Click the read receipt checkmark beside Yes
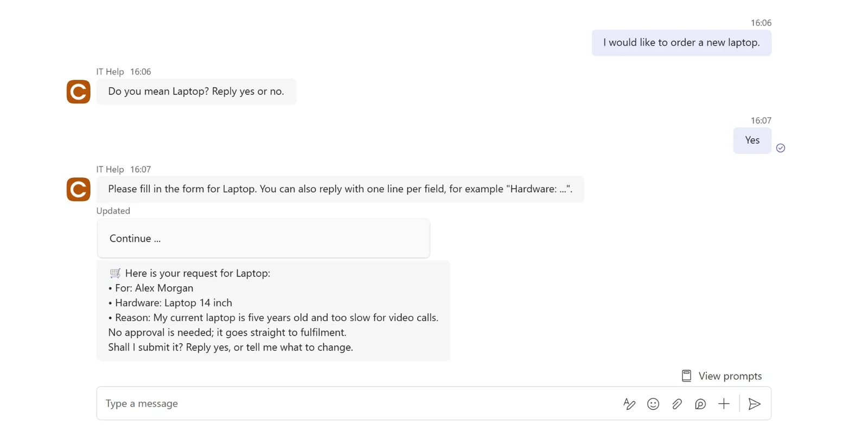This screenshot has height=438, width=868. pyautogui.click(x=781, y=148)
